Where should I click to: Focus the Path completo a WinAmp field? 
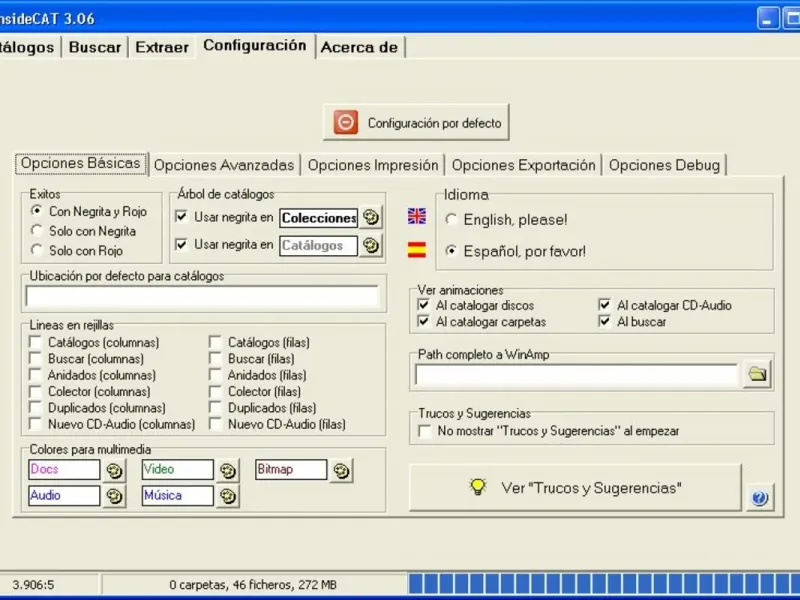coord(577,375)
